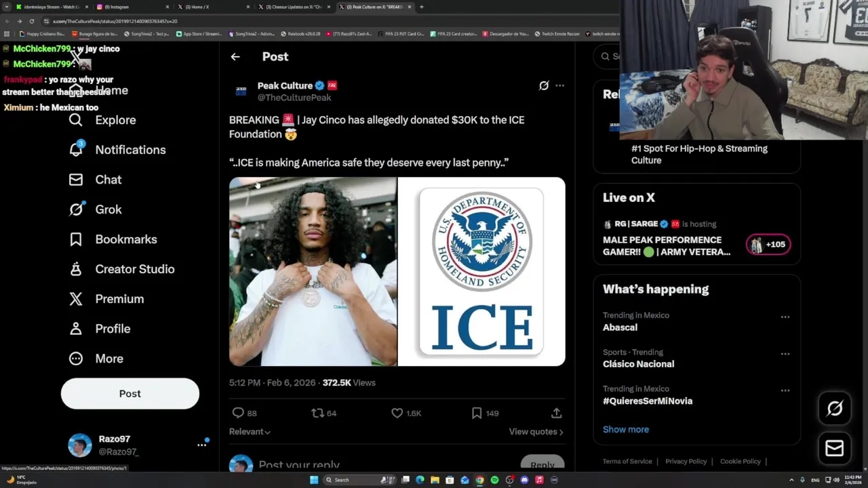Switch to the Home / X tab
The height and width of the screenshot is (488, 868).
[214, 7]
